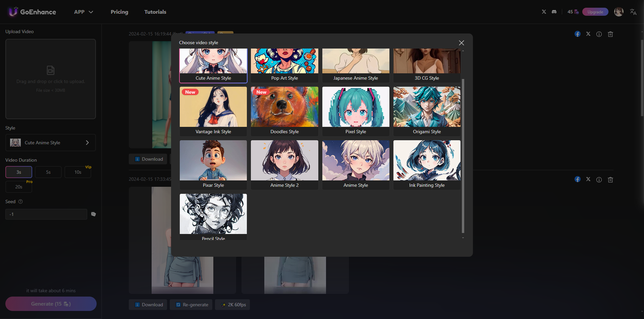644x319 pixels.
Task: Click the language translate icon
Action: coord(633,12)
